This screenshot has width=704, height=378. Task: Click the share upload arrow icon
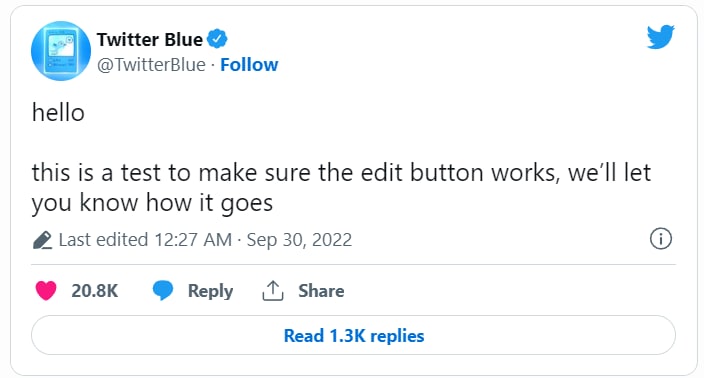273,290
